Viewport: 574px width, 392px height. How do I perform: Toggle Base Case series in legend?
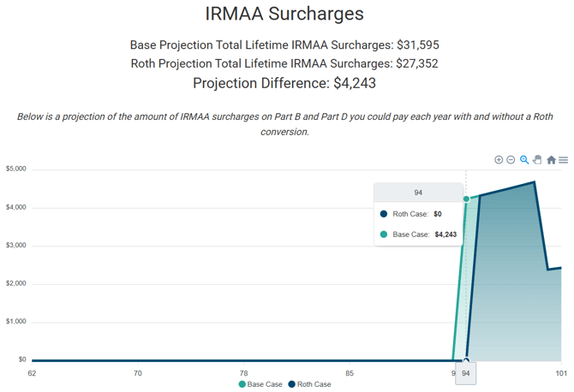(x=265, y=384)
